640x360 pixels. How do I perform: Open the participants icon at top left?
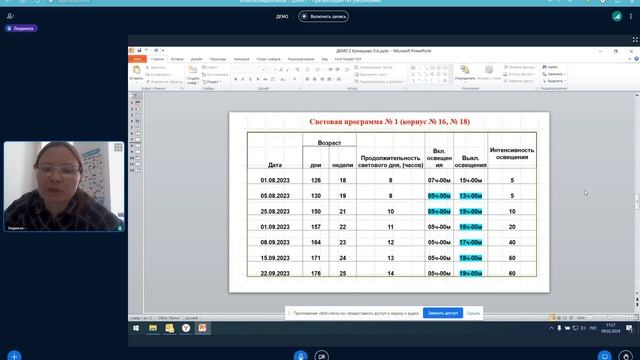point(10,16)
